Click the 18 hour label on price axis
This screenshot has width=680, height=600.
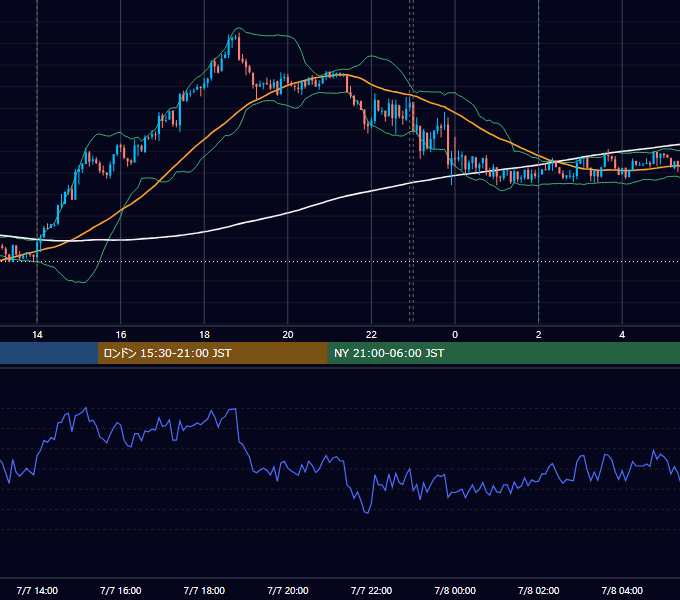(x=204, y=335)
